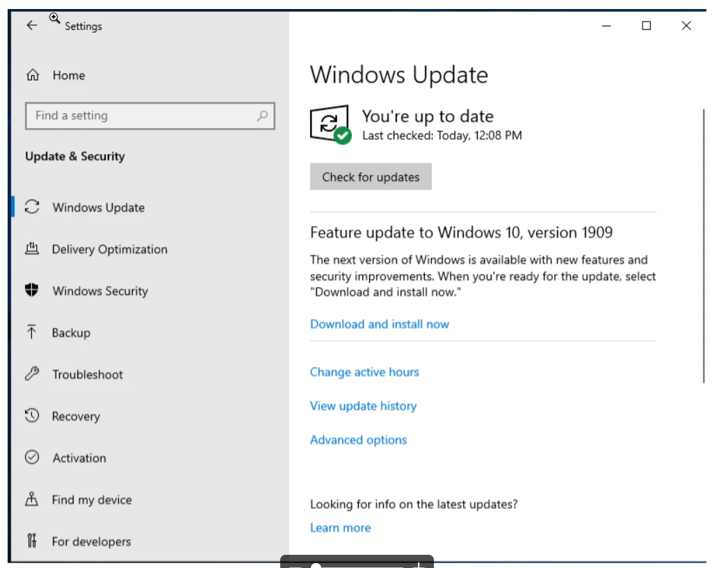Screen dimensions: 728x568
Task: Click the back arrow in Settings
Action: click(x=31, y=25)
